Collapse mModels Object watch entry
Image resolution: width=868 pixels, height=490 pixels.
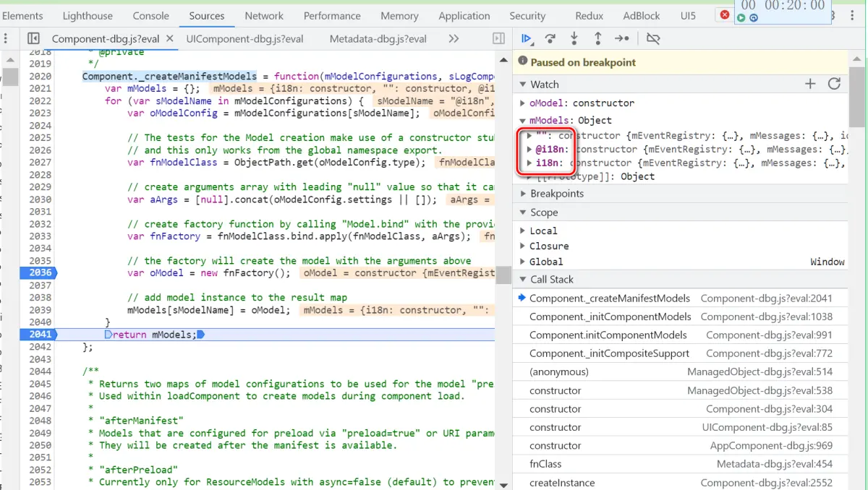pyautogui.click(x=523, y=121)
